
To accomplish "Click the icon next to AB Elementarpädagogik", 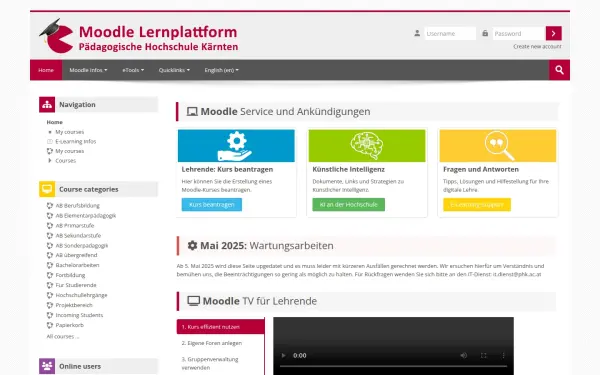I will point(50,215).
